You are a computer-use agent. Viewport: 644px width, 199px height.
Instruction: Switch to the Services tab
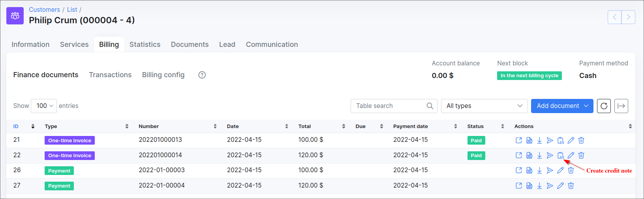pyautogui.click(x=74, y=45)
